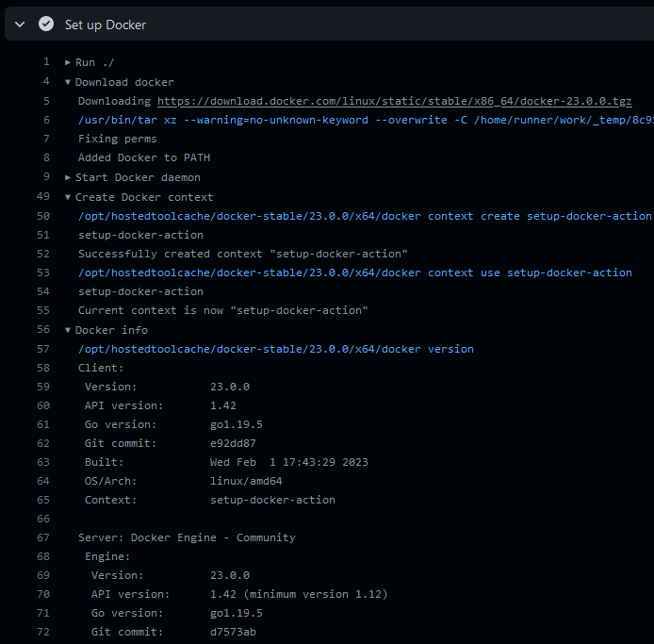
Task: Click the Set up Docker step title
Action: [x=106, y=25]
